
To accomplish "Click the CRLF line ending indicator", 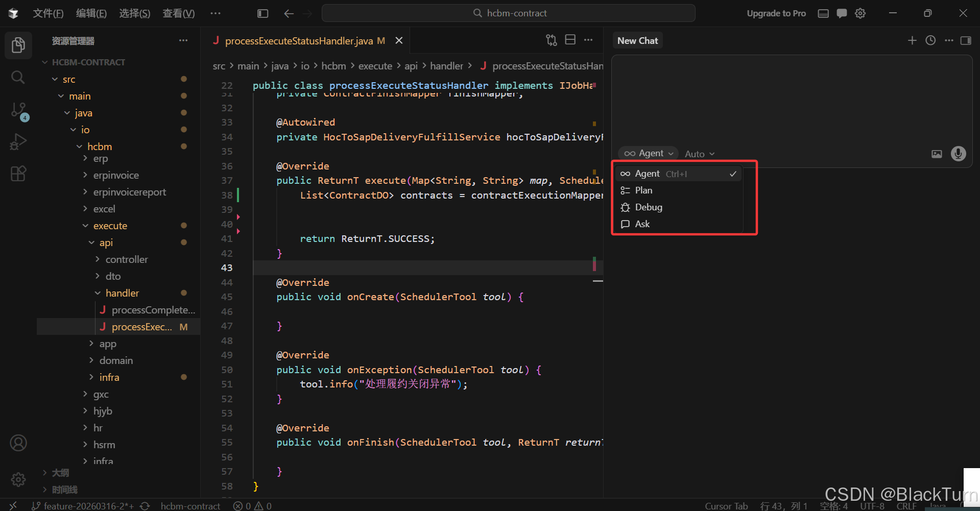I will (906, 506).
